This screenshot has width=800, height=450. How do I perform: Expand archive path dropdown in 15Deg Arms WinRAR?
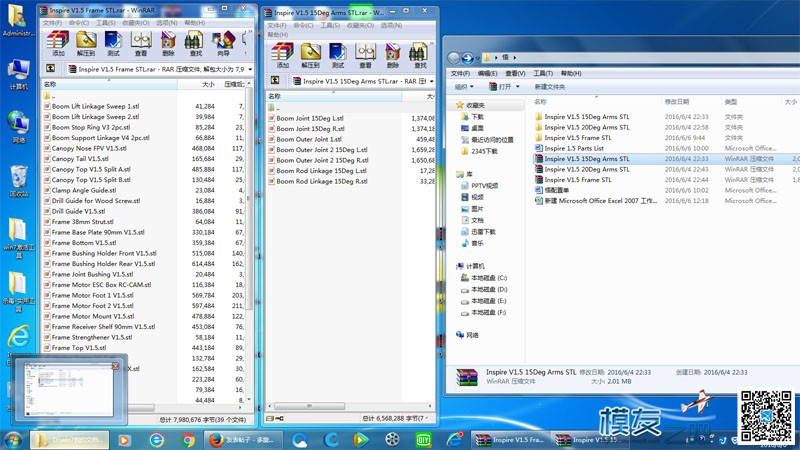(x=432, y=81)
